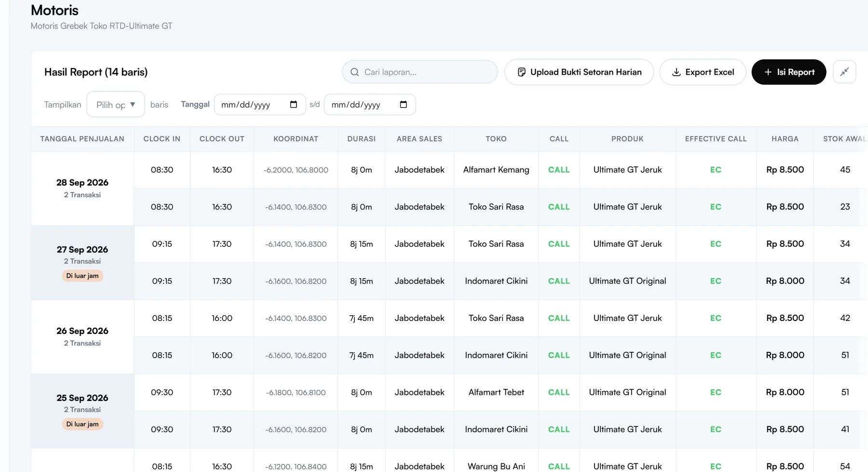Select the 28 Sep 2026 date cell
This screenshot has width=868, height=472.
click(82, 188)
